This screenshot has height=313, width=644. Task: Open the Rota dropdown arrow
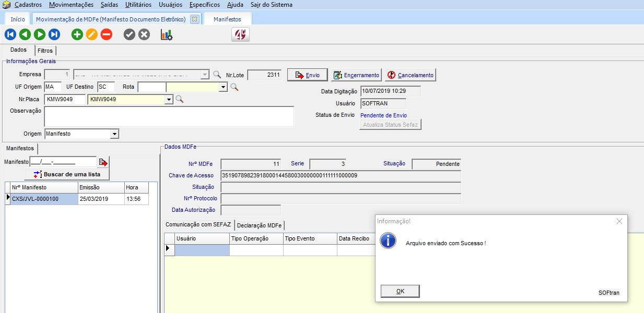click(x=224, y=87)
